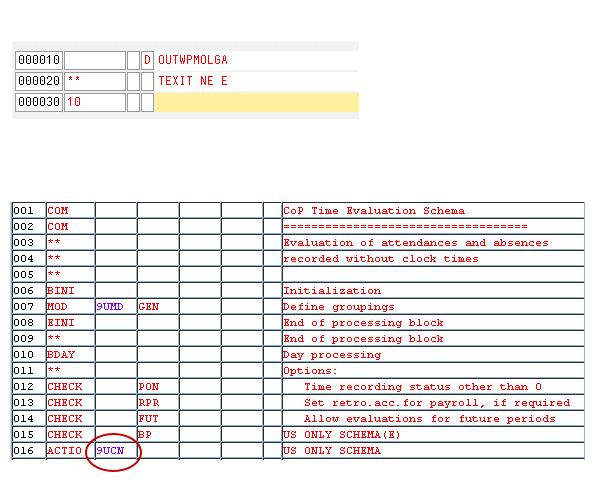Select the BP parameter in row 015
The image size is (600, 488).
click(146, 435)
